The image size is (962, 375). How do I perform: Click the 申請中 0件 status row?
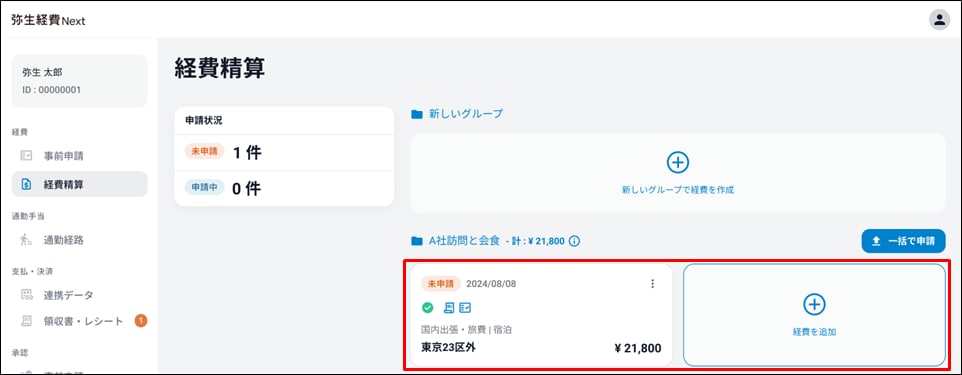tap(284, 188)
